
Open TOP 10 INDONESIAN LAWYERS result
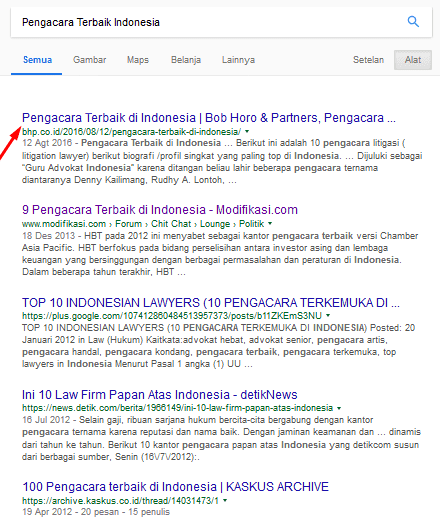point(211,303)
